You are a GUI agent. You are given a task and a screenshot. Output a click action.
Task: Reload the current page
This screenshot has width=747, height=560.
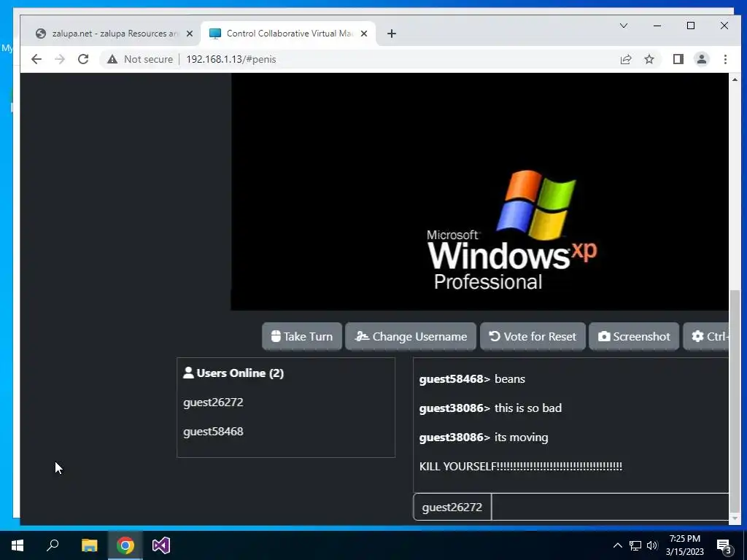(x=83, y=59)
